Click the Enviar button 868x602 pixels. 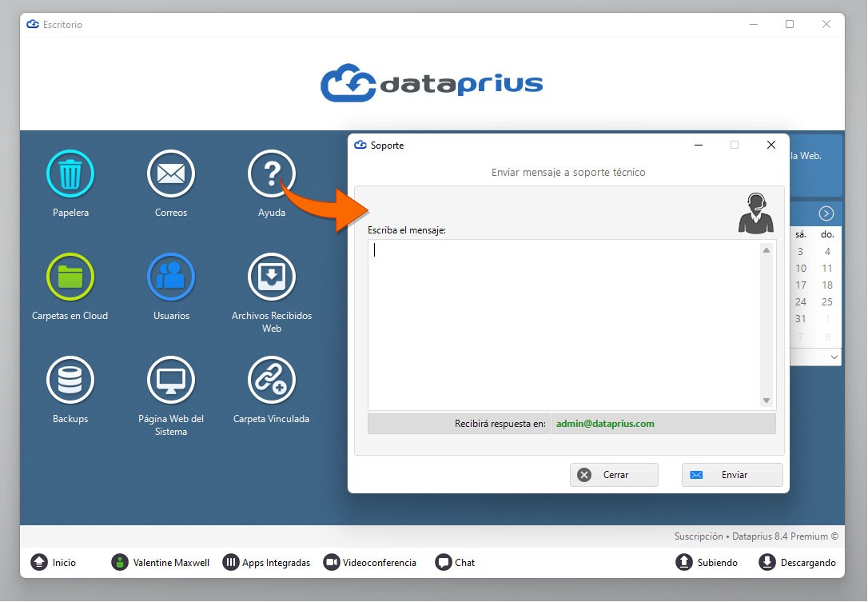[x=732, y=475]
